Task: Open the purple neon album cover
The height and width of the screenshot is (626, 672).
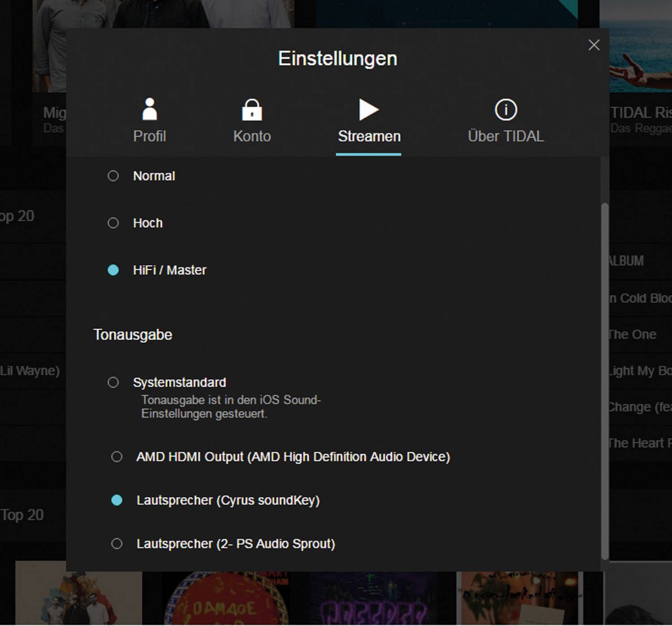Action: click(x=372, y=598)
